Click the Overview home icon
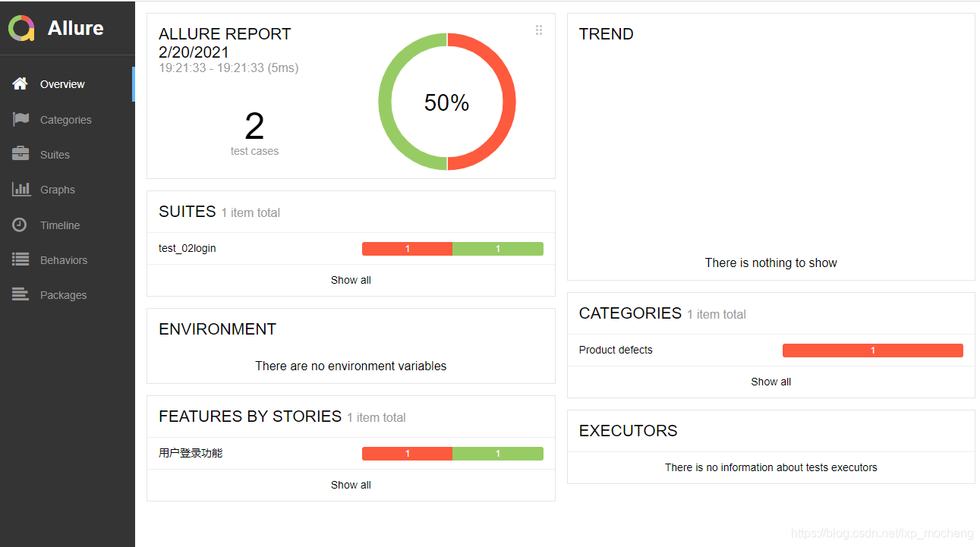Viewport: 980px width, 547px height. pos(20,84)
